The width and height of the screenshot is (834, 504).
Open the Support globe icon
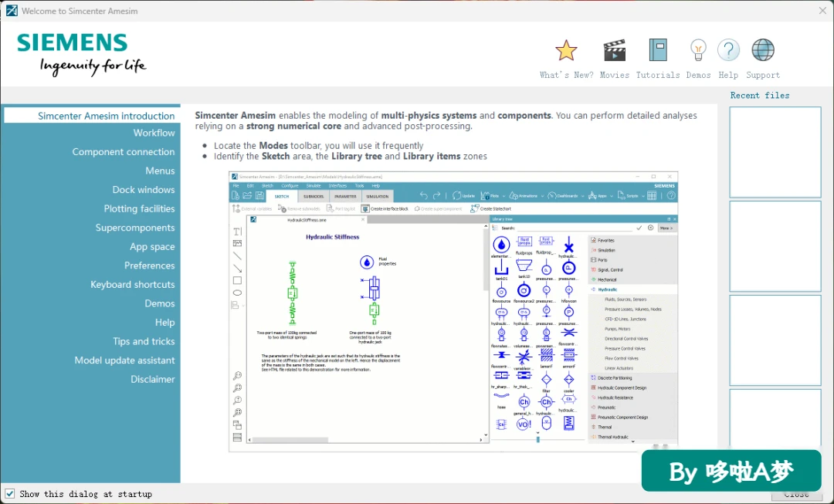(763, 50)
